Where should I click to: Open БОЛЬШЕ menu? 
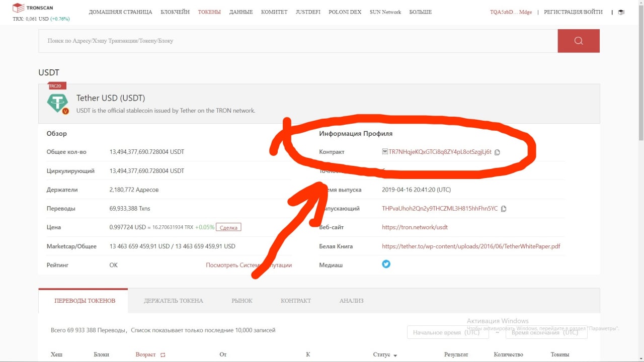tap(420, 12)
